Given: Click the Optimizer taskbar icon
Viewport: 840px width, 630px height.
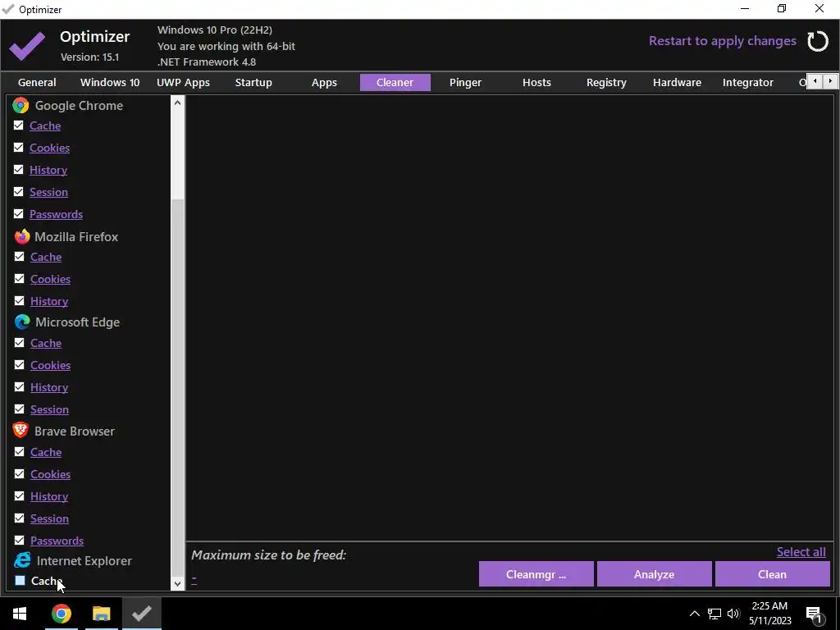Looking at the screenshot, I should click(x=141, y=614).
